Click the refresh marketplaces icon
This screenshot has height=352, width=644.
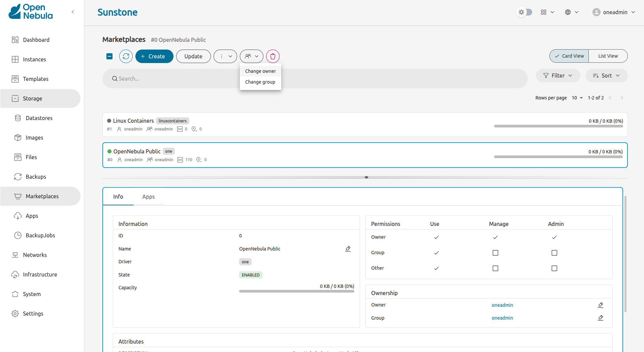tap(126, 56)
